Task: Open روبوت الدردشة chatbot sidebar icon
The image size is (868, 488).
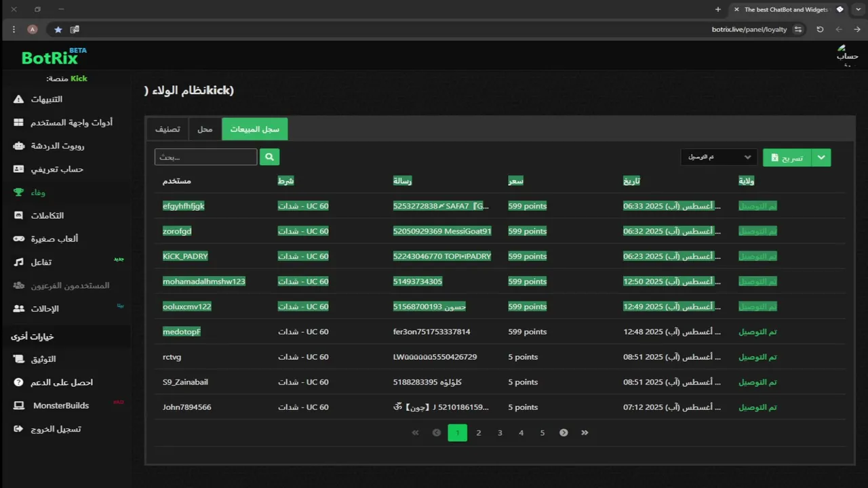Action: click(x=18, y=146)
